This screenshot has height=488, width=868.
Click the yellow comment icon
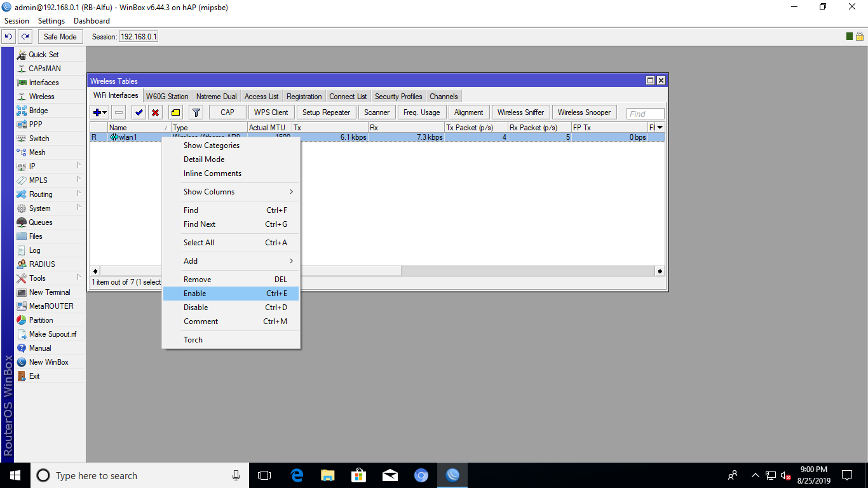(x=176, y=112)
